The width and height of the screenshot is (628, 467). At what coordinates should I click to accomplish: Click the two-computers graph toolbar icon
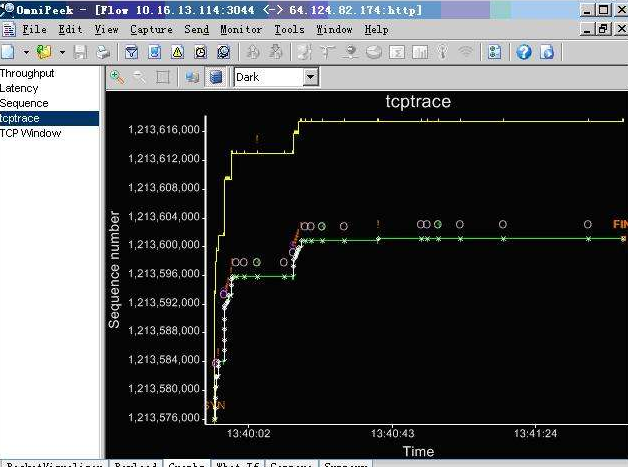click(x=192, y=77)
